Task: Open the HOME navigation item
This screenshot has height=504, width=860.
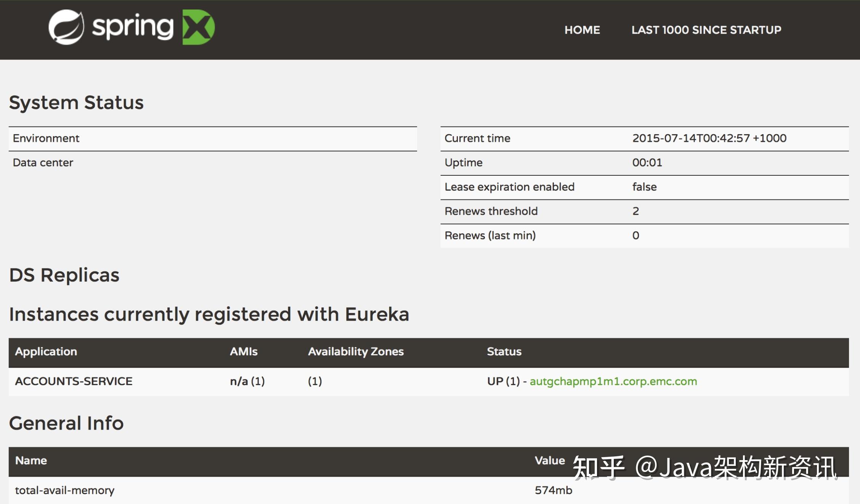Action: point(582,30)
